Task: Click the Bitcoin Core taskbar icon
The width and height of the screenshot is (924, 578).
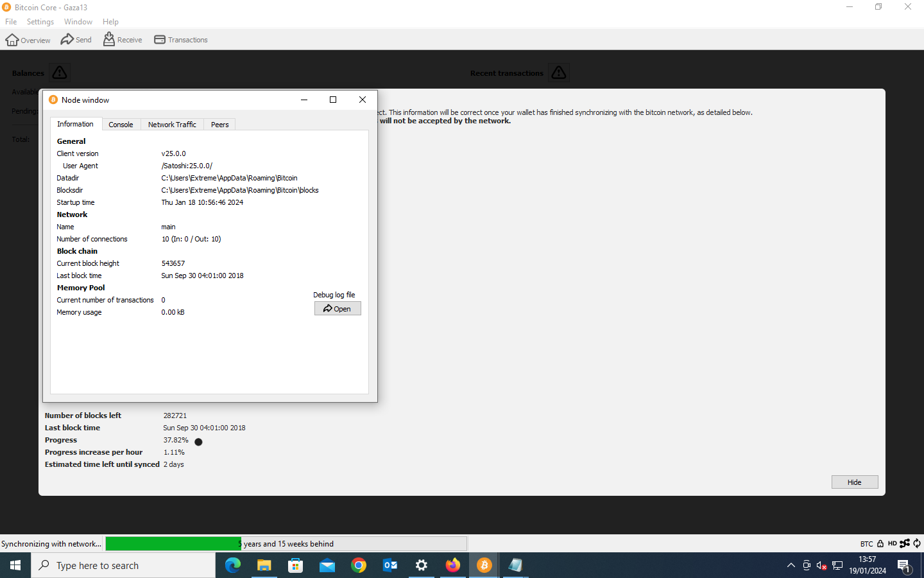Action: [x=484, y=565]
